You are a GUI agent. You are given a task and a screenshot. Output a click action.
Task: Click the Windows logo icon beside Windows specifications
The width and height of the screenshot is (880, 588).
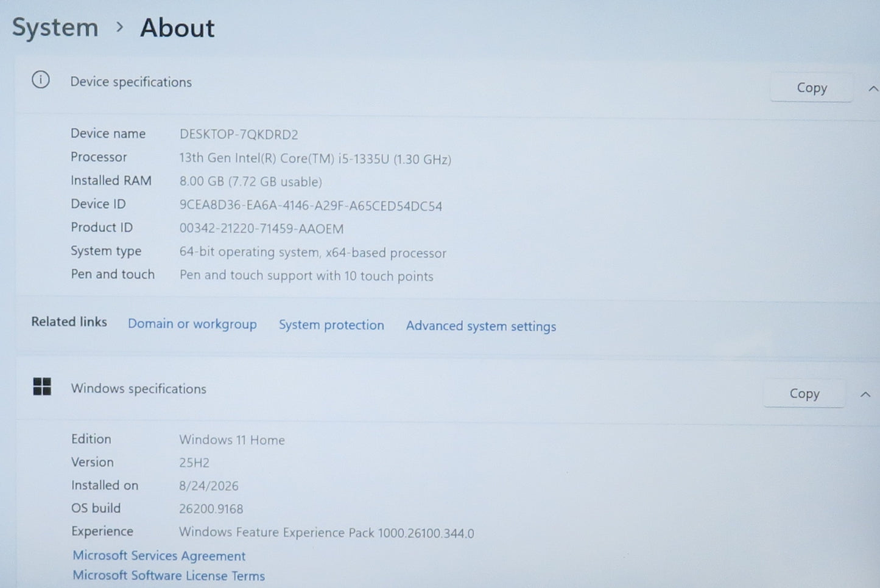click(42, 387)
